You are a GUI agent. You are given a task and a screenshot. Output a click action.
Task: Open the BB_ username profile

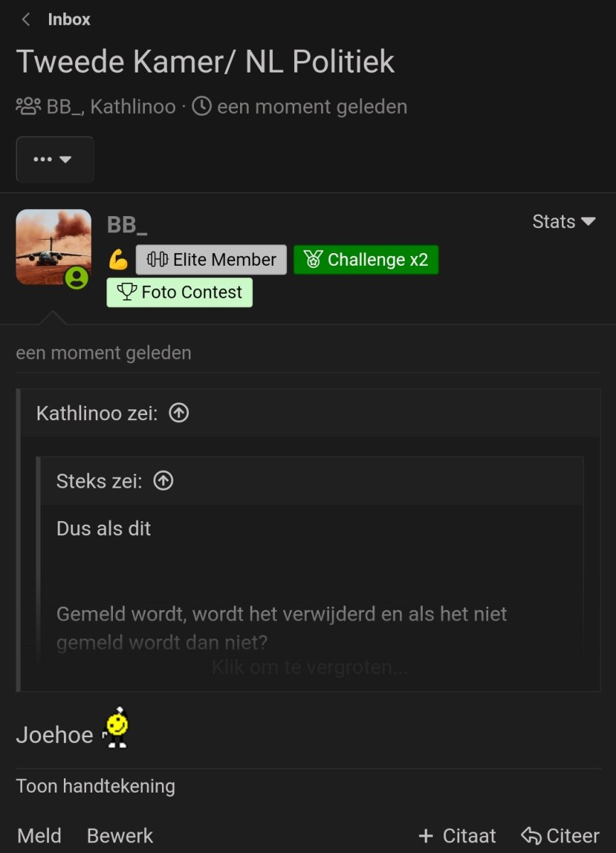point(127,225)
